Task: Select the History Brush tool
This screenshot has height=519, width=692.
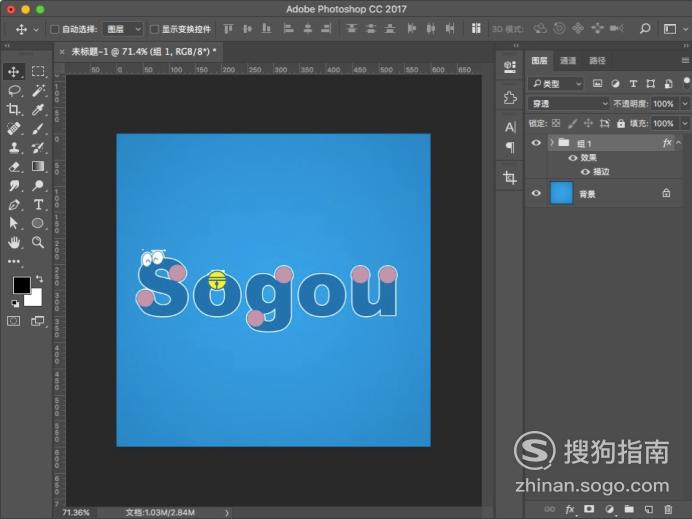Action: [38, 147]
